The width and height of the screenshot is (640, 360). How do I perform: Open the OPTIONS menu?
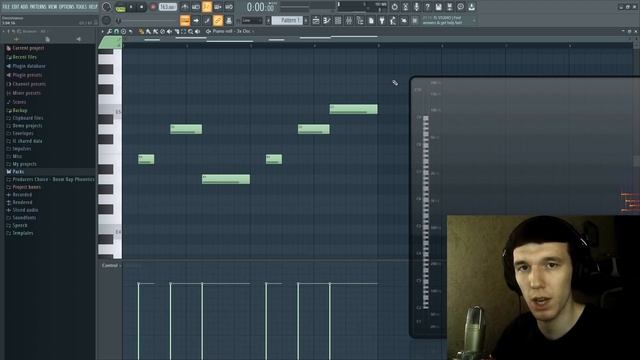[67, 7]
